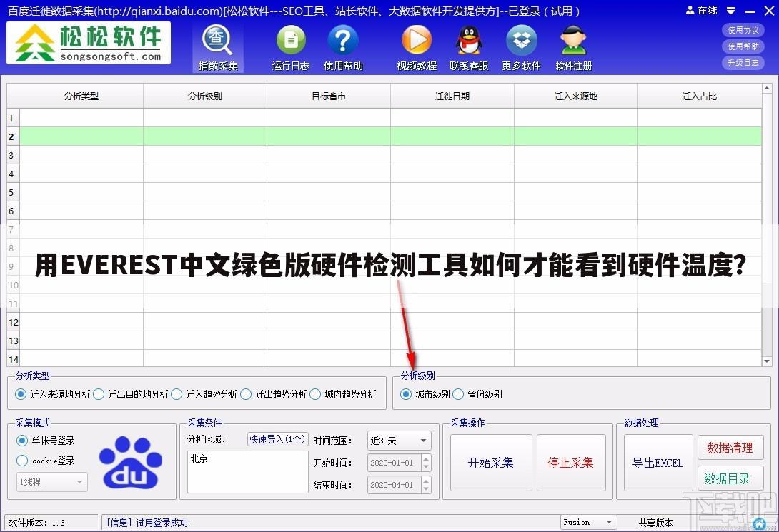Choose 省份级别 analysis level
779x532 pixels.
pyautogui.click(x=477, y=394)
